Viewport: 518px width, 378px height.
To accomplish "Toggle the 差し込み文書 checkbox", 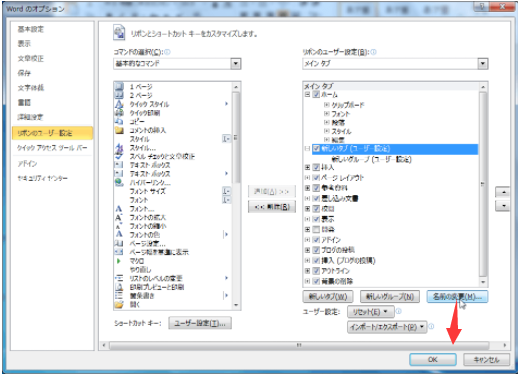I will click(316, 198).
